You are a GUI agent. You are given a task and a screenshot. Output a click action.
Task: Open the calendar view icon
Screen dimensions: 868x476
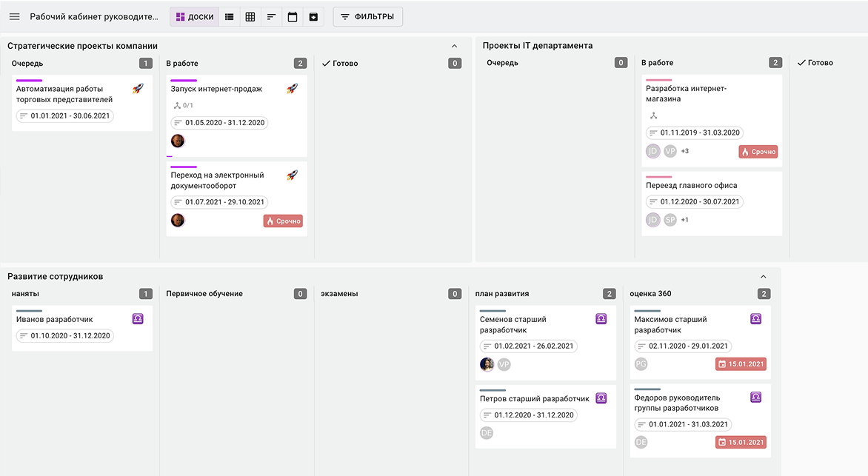(x=293, y=16)
